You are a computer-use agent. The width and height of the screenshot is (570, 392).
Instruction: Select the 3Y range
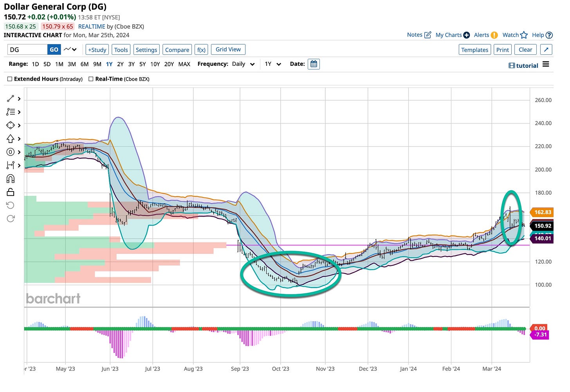132,64
